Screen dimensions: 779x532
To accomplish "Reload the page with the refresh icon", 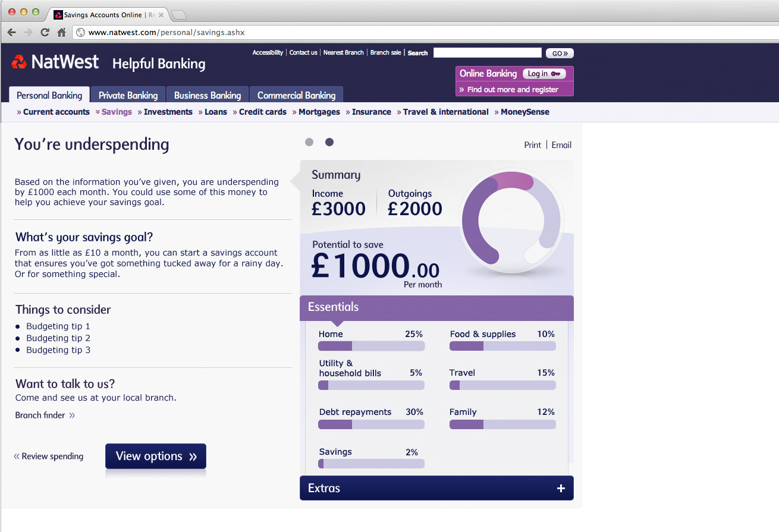I will click(x=45, y=33).
